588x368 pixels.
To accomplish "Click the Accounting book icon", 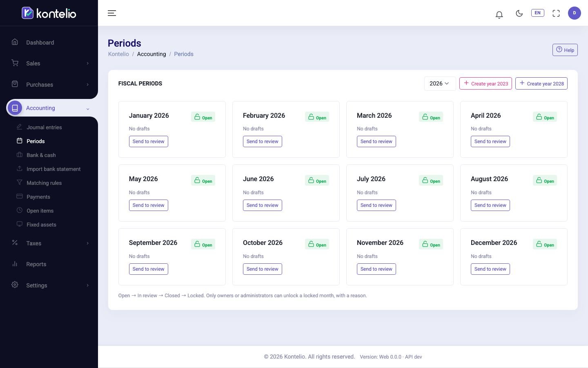I will 15,108.
